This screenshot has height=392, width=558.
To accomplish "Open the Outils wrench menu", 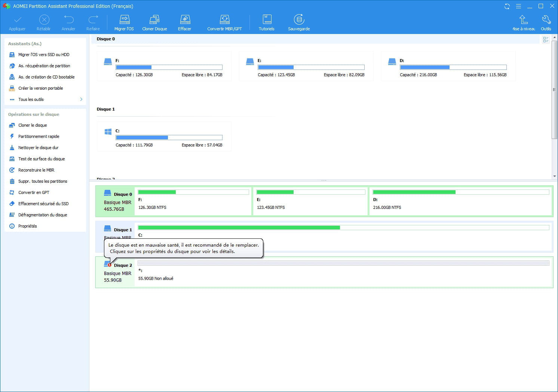I will (x=546, y=23).
